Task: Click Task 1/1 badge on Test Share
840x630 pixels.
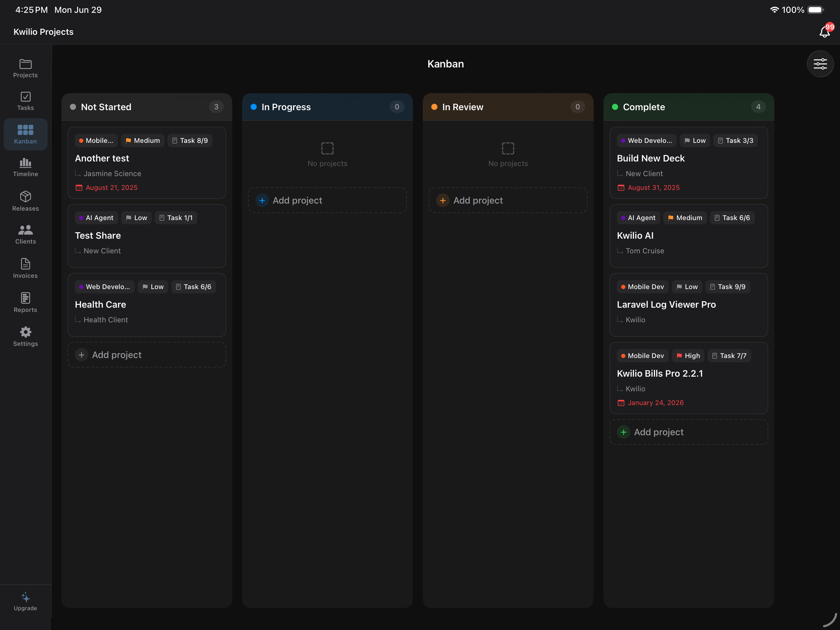Action: coord(176,218)
